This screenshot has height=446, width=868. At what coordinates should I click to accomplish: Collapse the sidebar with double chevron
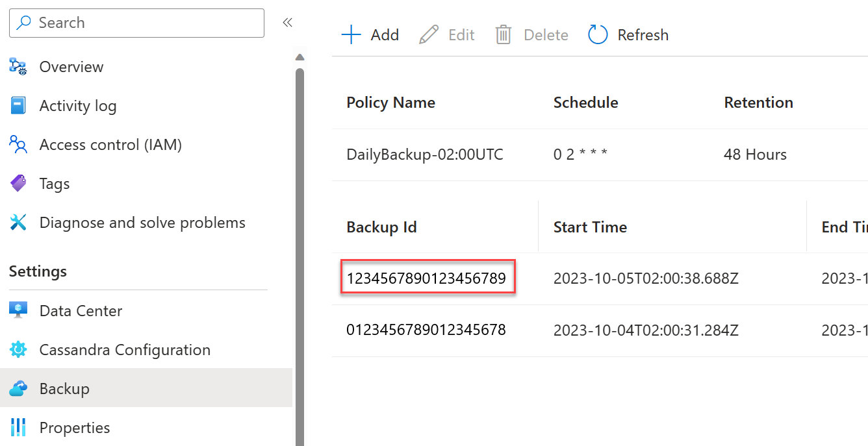click(287, 23)
